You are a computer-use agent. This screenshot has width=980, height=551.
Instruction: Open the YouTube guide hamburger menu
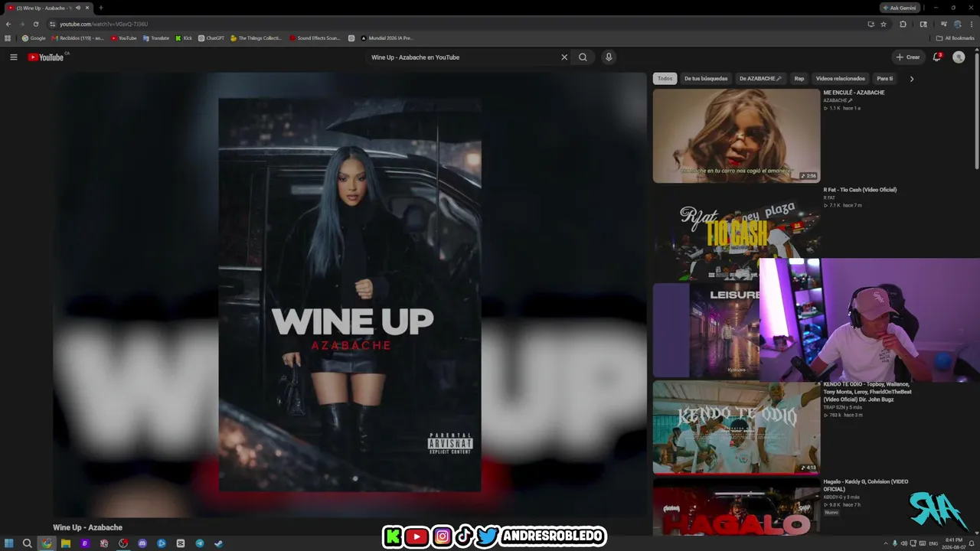(x=13, y=57)
